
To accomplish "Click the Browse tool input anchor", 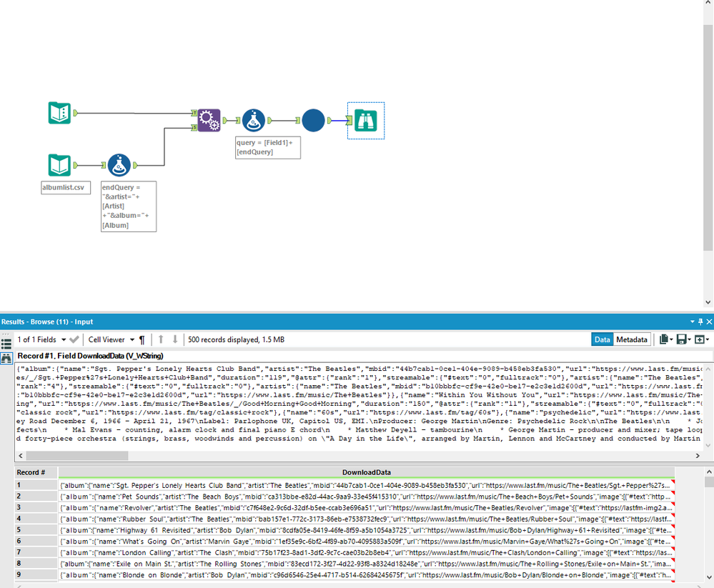I will 349,120.
